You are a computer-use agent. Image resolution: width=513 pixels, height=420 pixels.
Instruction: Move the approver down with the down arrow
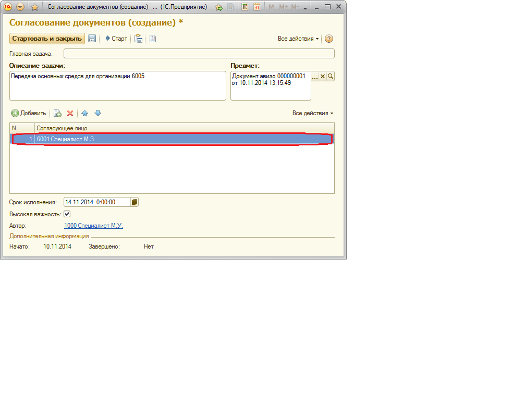97,113
